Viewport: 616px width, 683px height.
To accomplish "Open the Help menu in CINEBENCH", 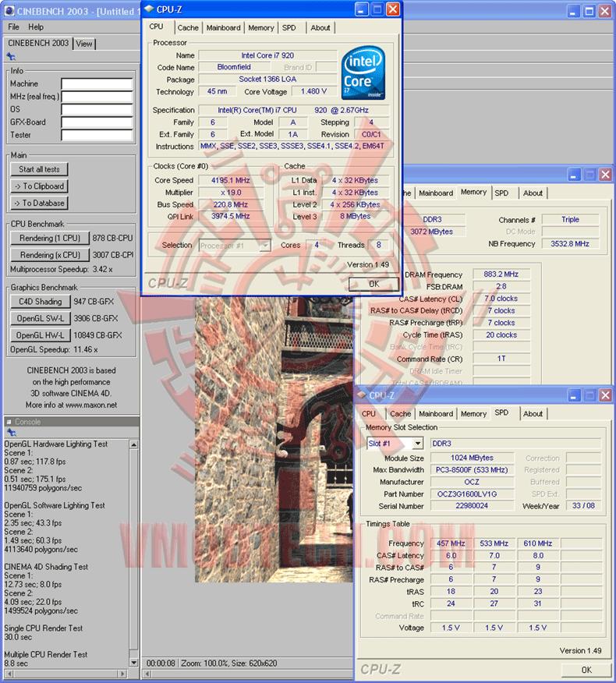I will point(36,27).
